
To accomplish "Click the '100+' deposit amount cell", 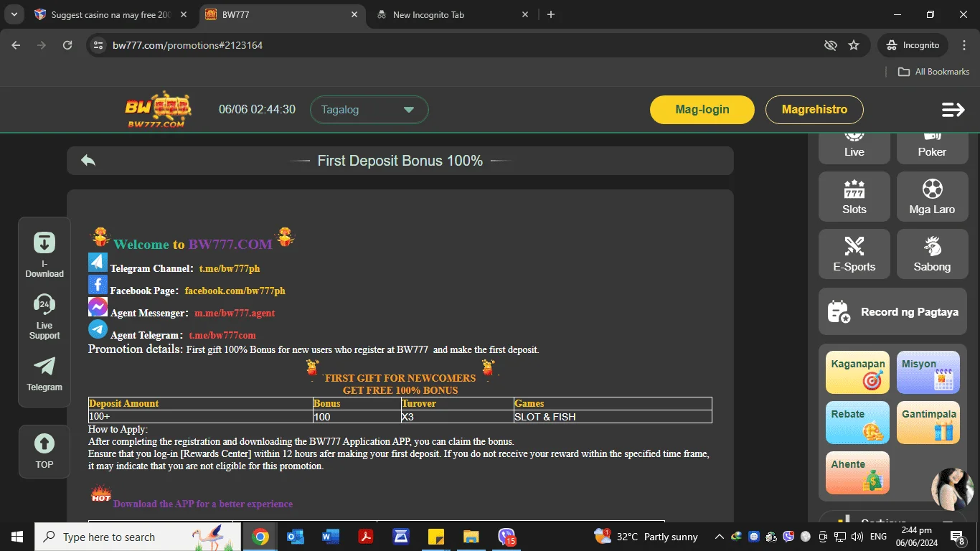I will click(200, 416).
